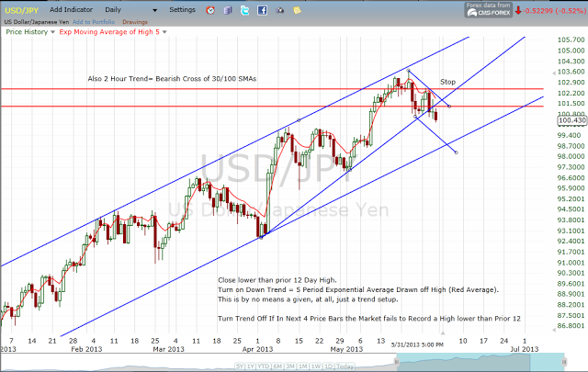Click the top-right scroll arrow beside price axis
The width and height of the screenshot is (588, 372).
554,73
